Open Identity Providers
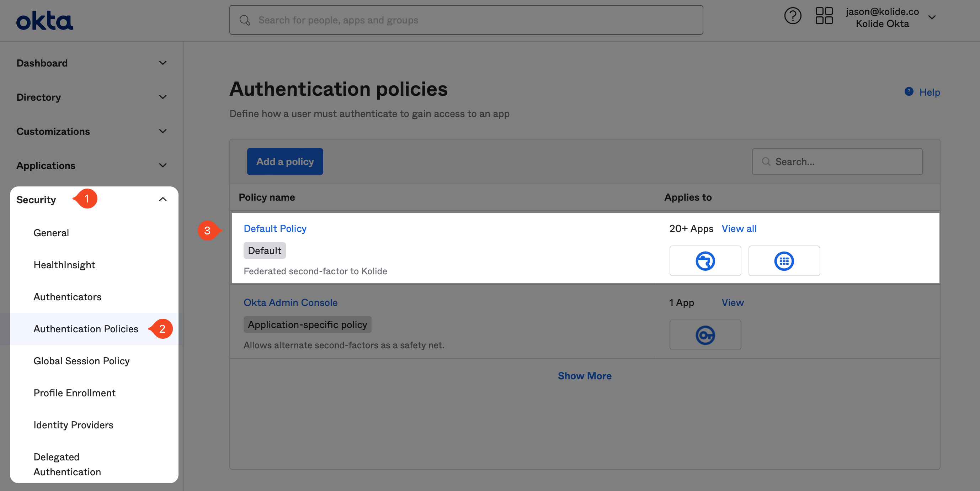Image resolution: width=980 pixels, height=491 pixels. (73, 425)
